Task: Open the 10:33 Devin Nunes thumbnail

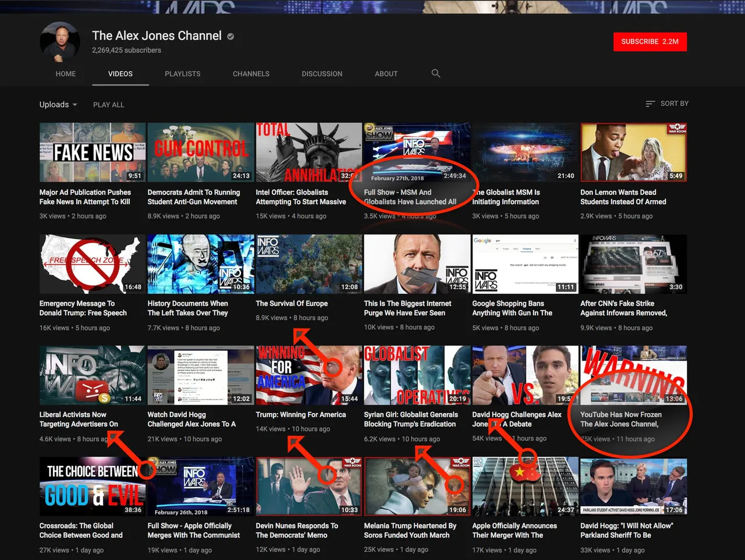Action: tap(309, 486)
